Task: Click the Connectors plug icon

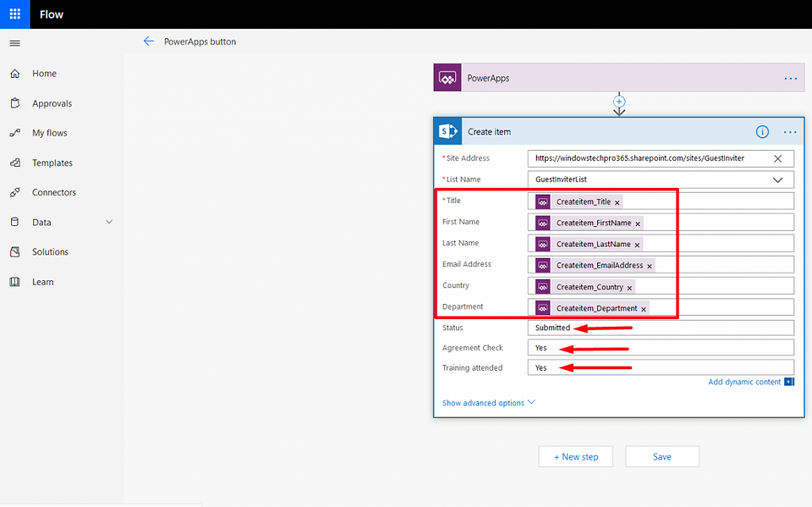Action: 15,192
